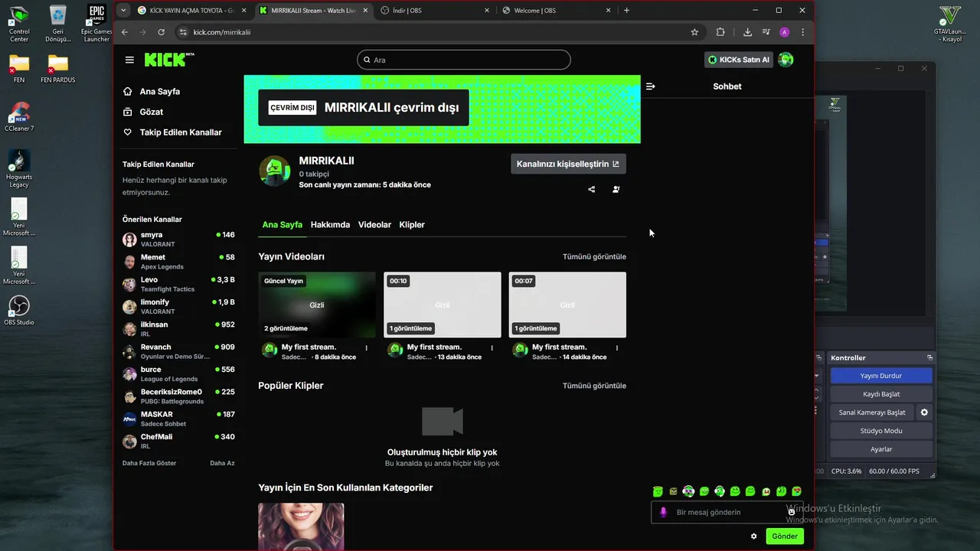Open the profile avatar menu at top right

[x=786, y=60]
